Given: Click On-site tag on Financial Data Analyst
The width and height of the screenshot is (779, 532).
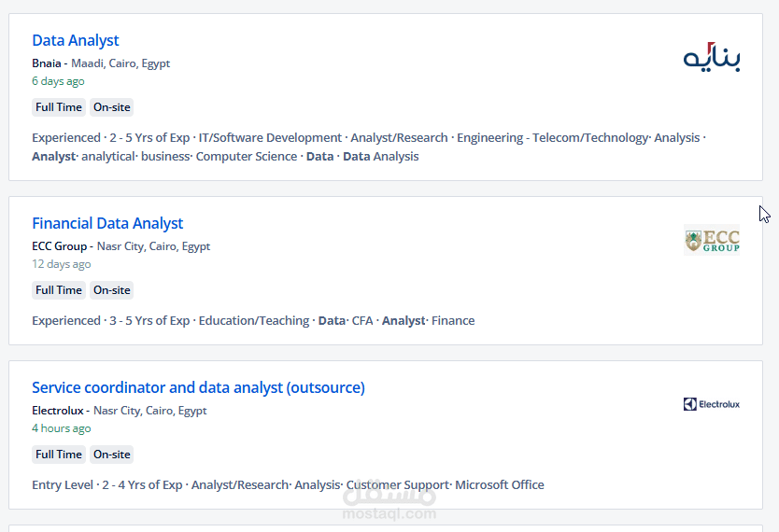Looking at the screenshot, I should coord(112,290).
